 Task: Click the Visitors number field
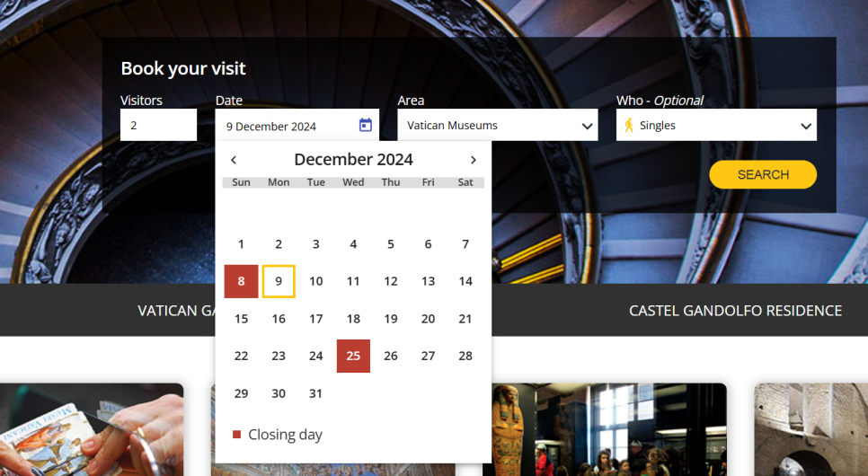point(158,125)
